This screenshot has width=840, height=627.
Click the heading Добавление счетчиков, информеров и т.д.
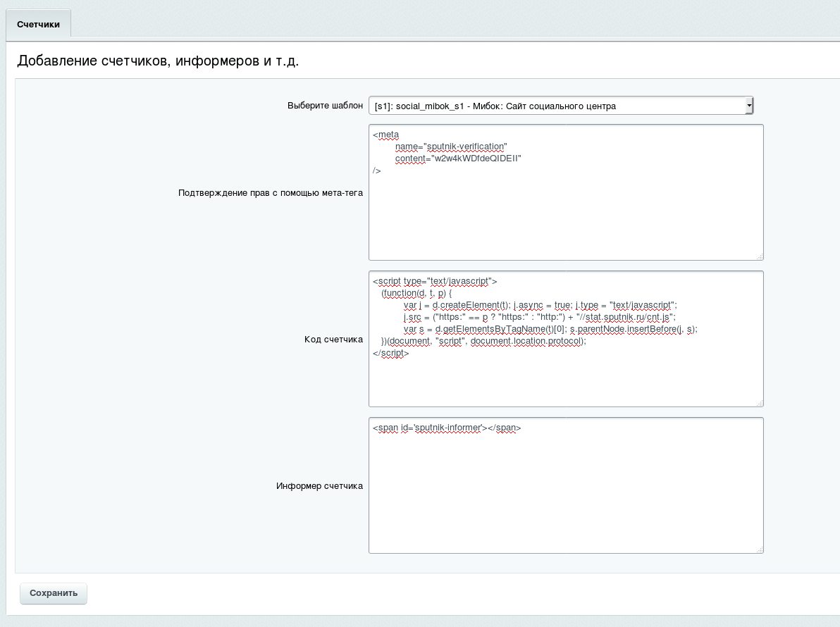pos(158,61)
